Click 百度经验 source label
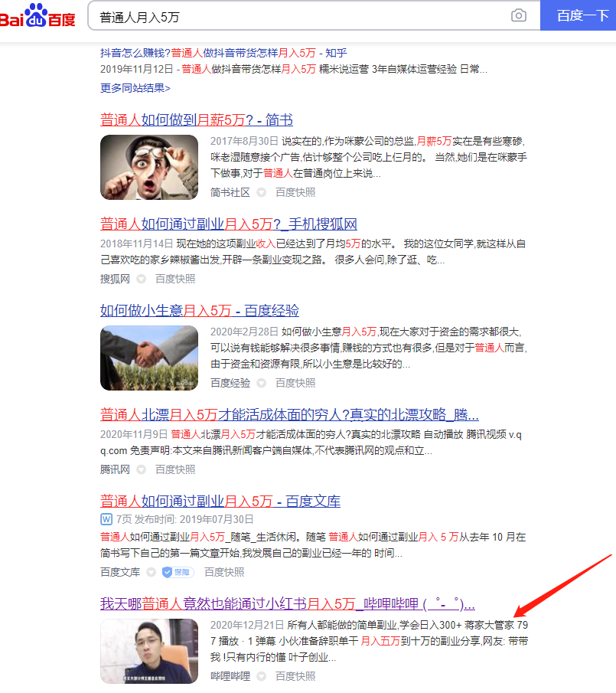 [230, 383]
